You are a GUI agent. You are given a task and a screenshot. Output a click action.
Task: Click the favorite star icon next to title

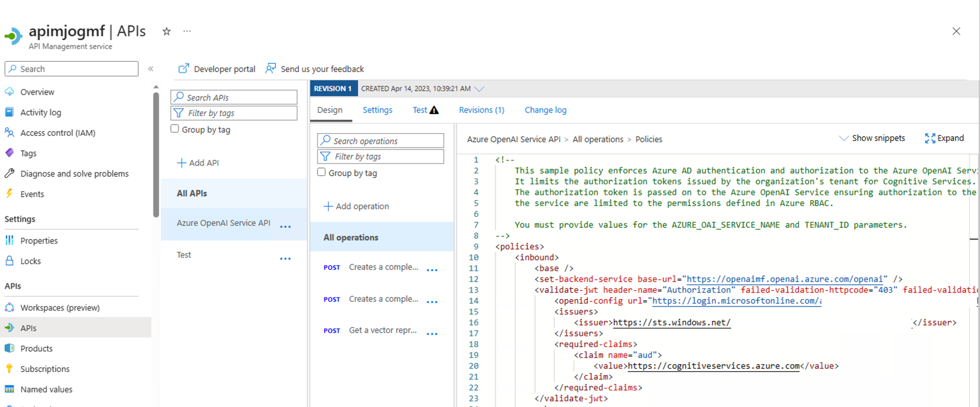click(166, 31)
